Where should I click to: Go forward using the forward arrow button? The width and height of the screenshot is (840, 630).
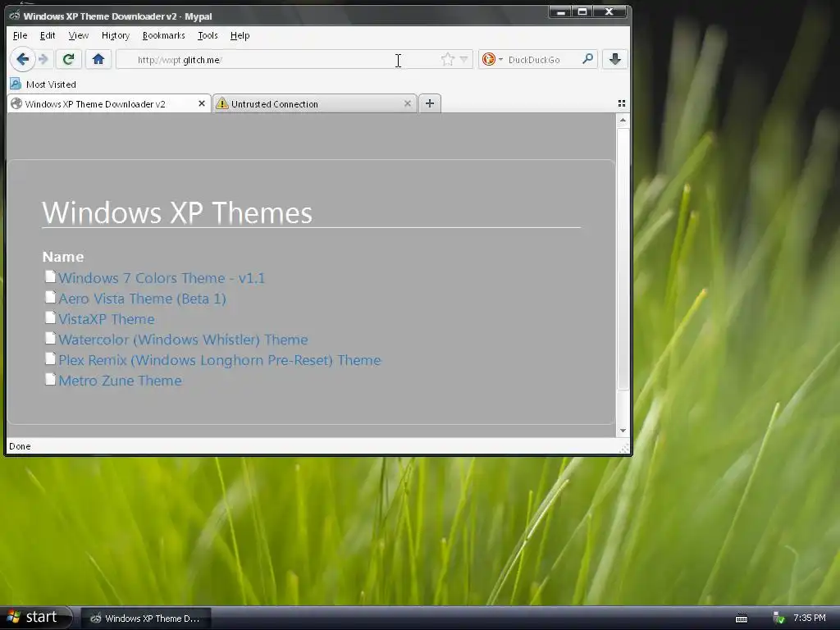click(x=44, y=59)
